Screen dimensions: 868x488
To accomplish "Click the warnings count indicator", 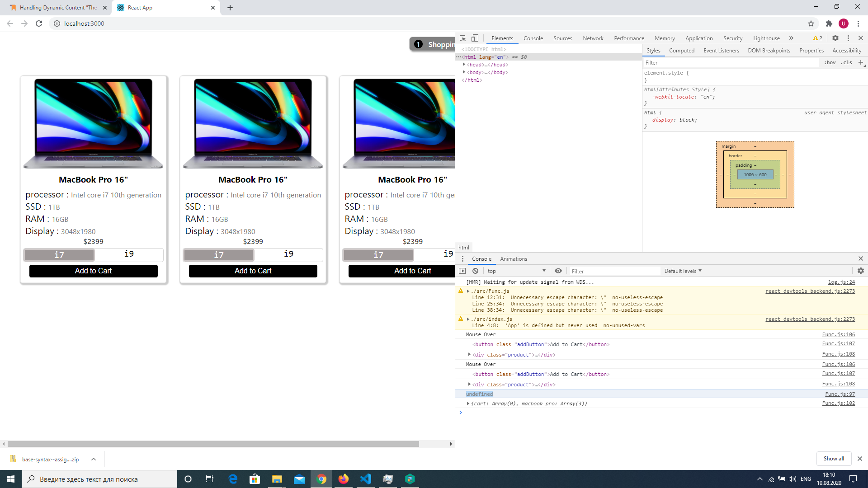I will 818,38.
